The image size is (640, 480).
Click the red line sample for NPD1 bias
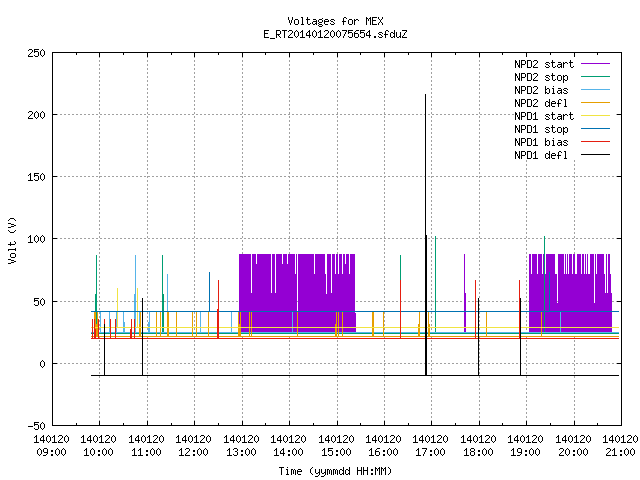595,142
